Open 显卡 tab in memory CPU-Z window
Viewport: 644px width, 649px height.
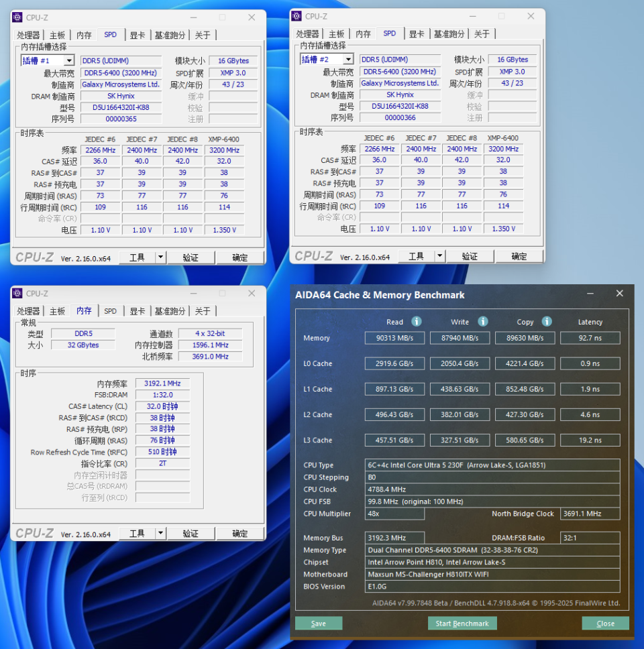[x=138, y=311]
